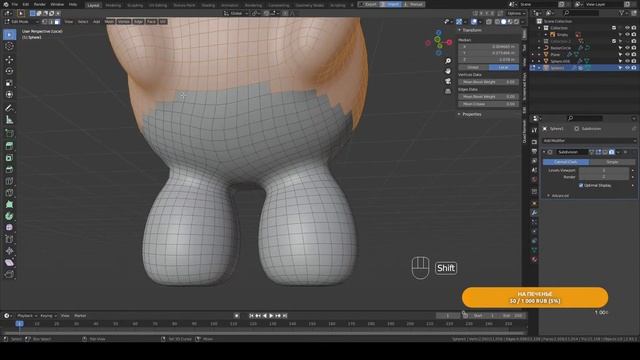This screenshot has width=640, height=360.
Task: Toggle visibility eye for Collection in outliner
Action: click(x=627, y=28)
